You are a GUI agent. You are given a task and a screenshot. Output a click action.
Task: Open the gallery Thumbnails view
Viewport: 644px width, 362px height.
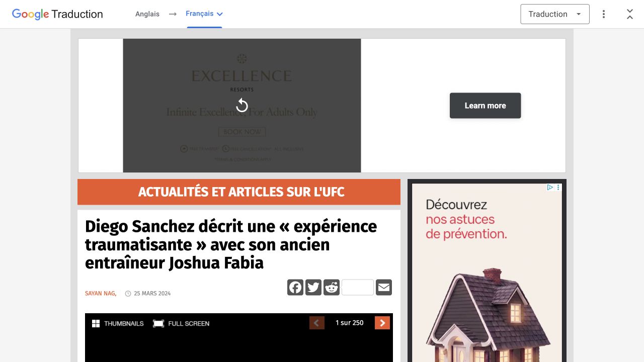[118, 323]
